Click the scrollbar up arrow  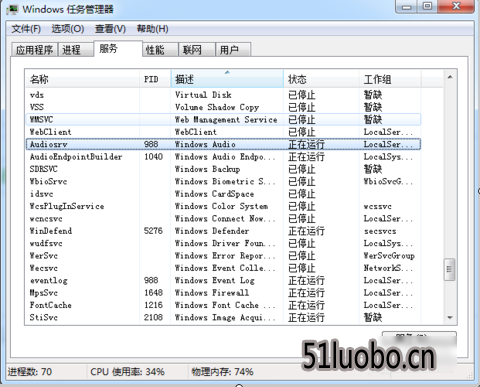coord(450,77)
